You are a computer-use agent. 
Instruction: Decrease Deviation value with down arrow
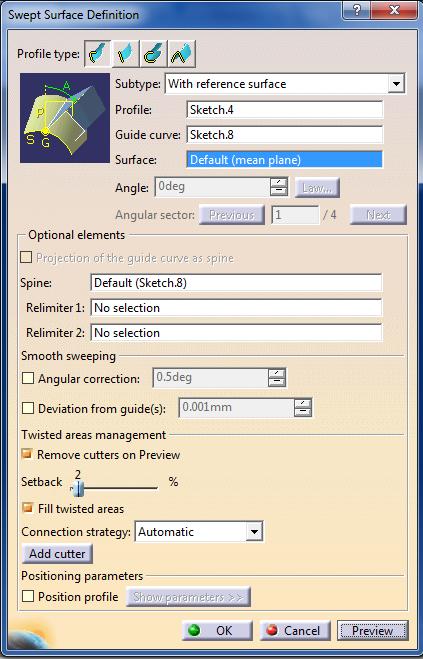click(303, 412)
